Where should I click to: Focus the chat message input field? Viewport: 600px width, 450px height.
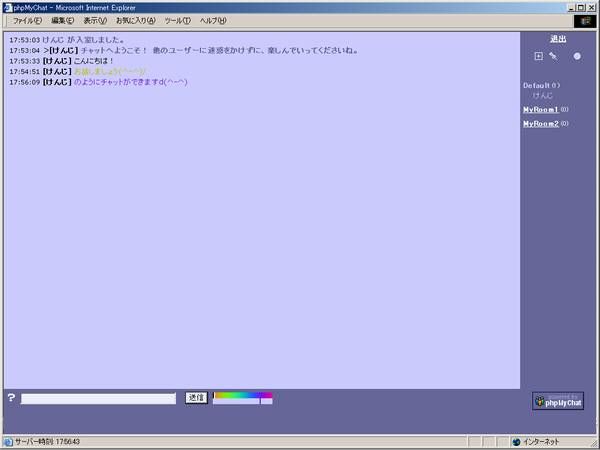pyautogui.click(x=98, y=398)
